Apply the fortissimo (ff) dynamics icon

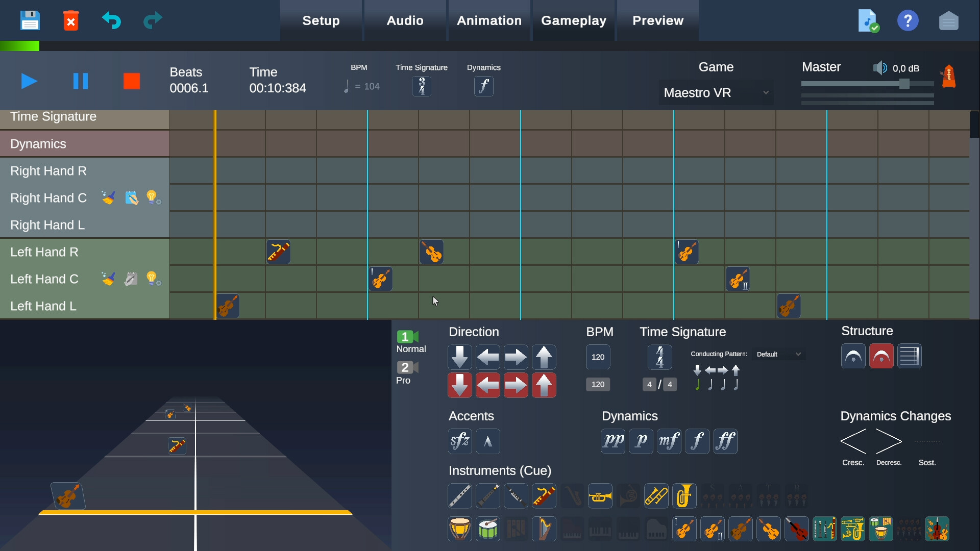tap(725, 441)
